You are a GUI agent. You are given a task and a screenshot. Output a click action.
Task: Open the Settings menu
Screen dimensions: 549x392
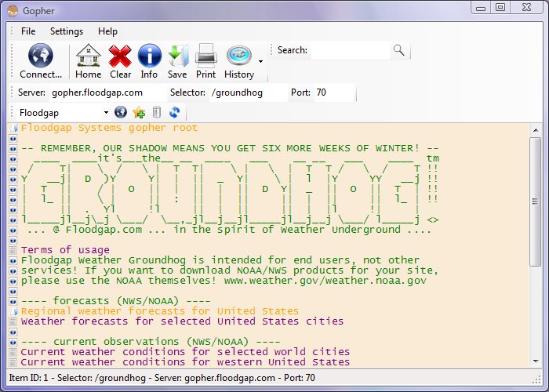pyautogui.click(x=67, y=31)
